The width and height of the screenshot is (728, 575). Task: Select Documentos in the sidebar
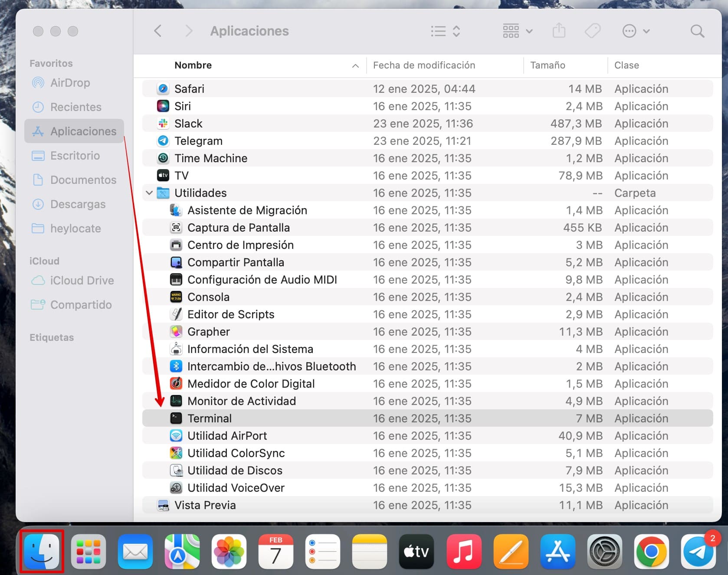point(74,180)
